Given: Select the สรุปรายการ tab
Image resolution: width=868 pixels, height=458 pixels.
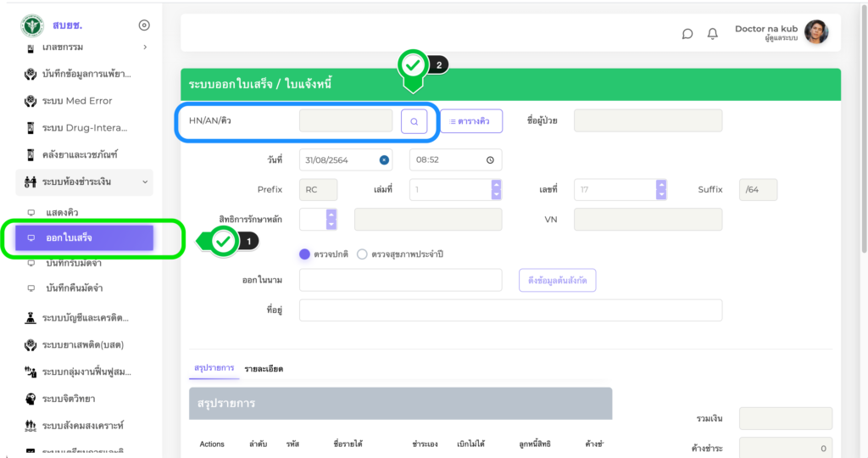Looking at the screenshot, I should click(214, 368).
